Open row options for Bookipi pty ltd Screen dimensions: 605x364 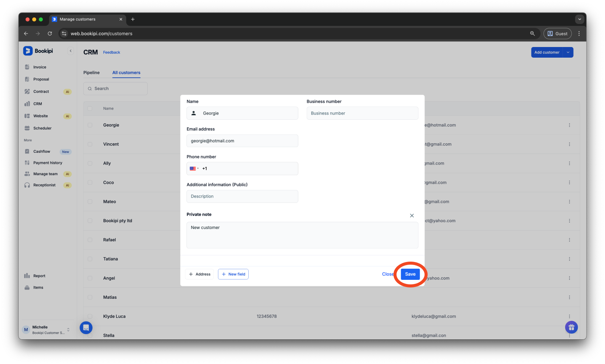[569, 221]
